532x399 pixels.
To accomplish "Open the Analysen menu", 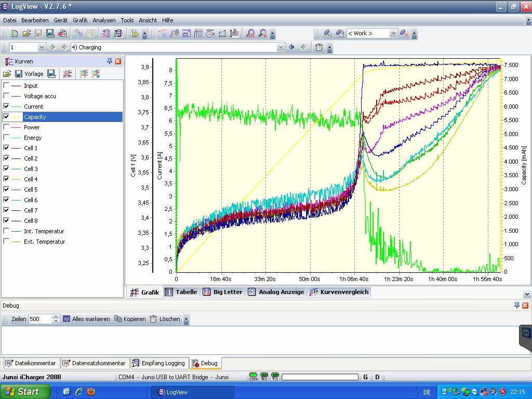I will [x=104, y=20].
